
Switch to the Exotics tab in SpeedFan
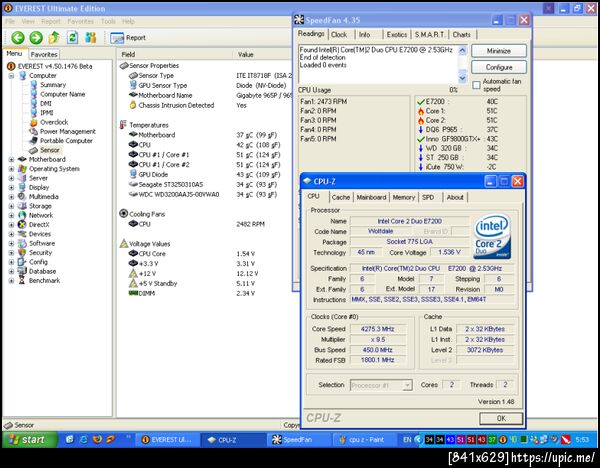pos(397,34)
